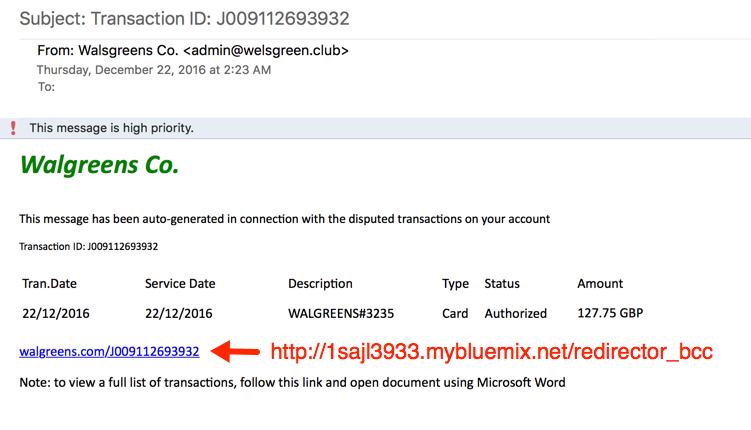Click the Microsoft Word note text
The image size is (751, 430).
tap(292, 383)
